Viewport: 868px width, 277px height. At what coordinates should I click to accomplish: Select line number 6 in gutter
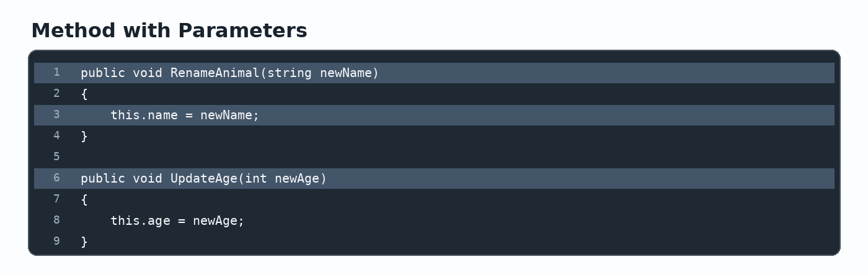tap(56, 178)
